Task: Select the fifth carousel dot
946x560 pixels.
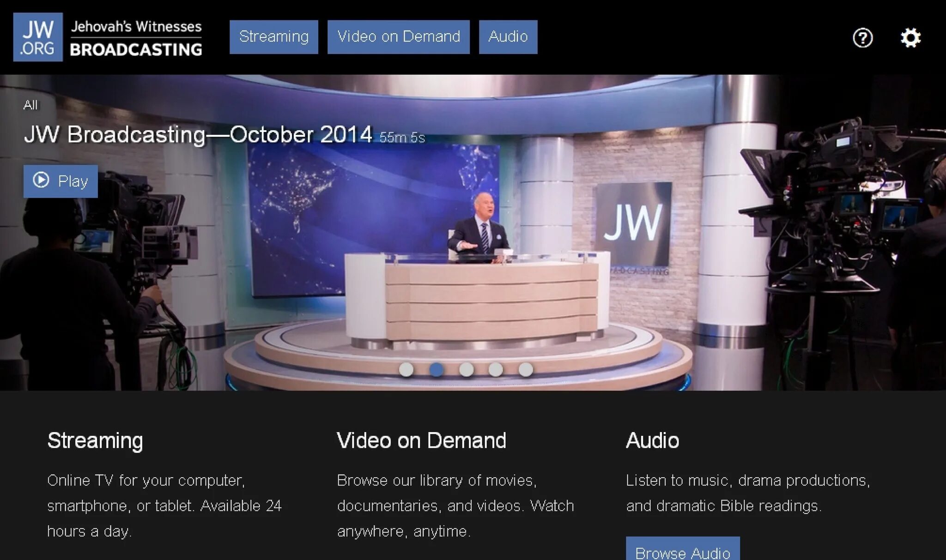Action: (x=526, y=369)
